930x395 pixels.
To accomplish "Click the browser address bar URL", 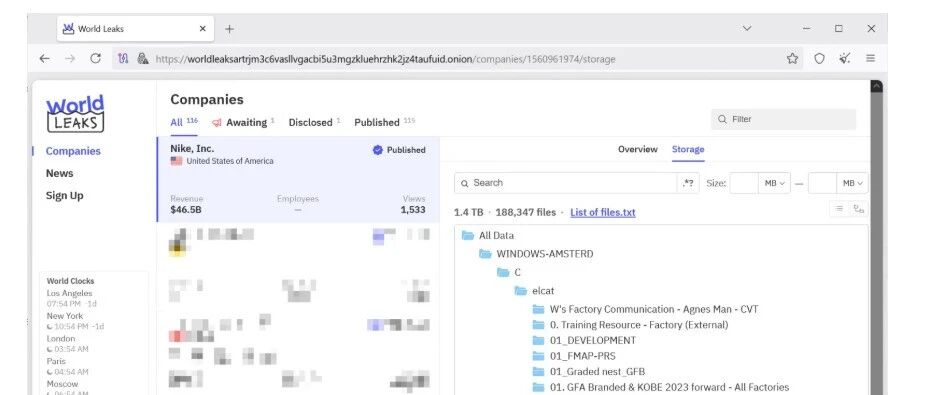I will pyautogui.click(x=386, y=59).
